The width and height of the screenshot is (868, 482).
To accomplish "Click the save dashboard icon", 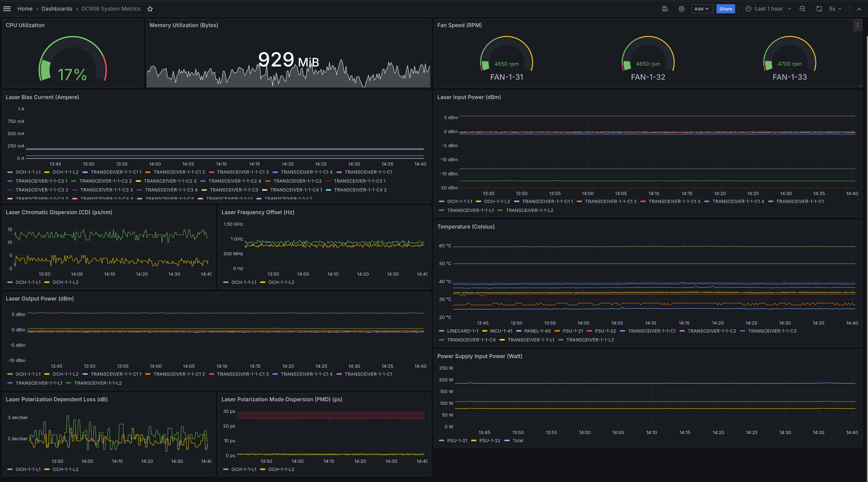I will pos(664,9).
